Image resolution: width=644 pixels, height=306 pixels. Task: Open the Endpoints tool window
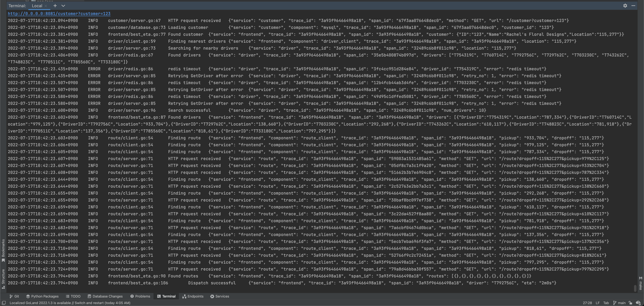pos(193,296)
